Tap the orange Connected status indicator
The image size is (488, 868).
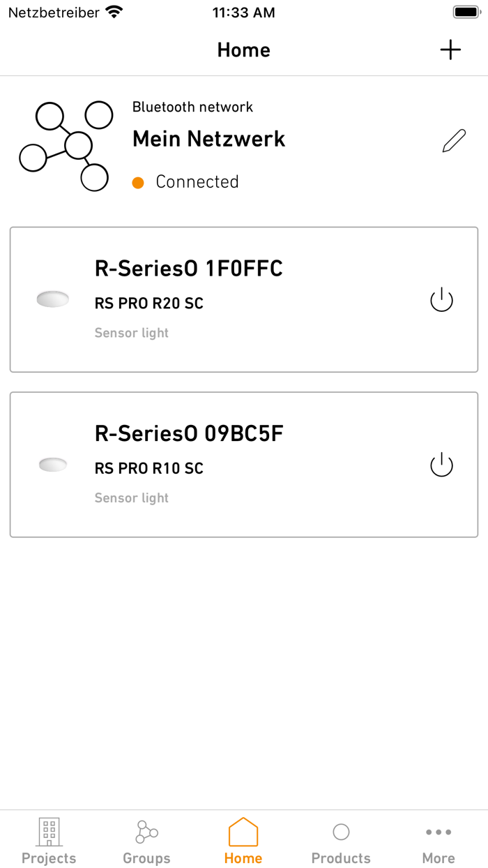click(138, 183)
